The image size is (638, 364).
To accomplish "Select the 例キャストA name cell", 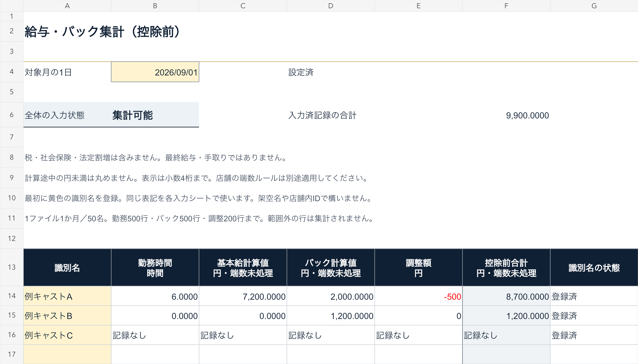I will tap(67, 296).
